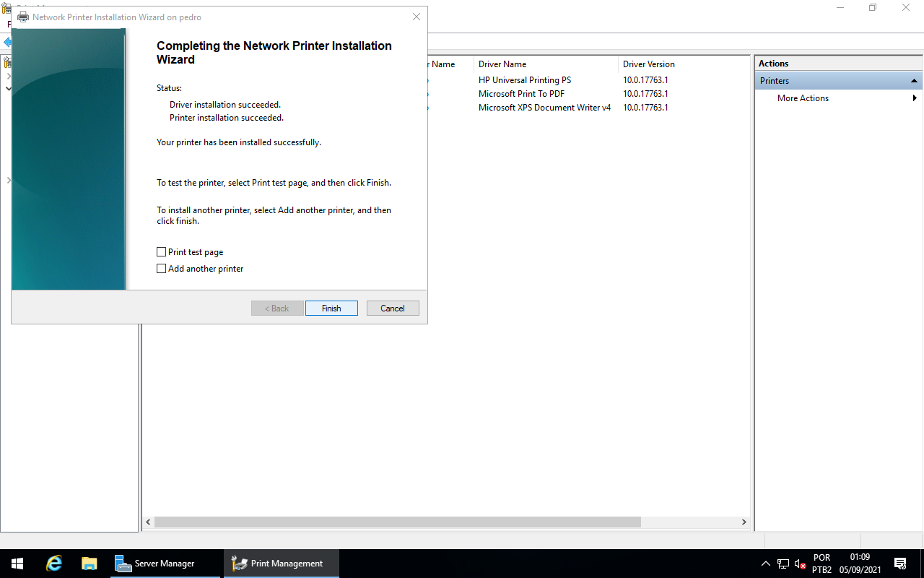
Task: Open the POR PTB2 language selector
Action: point(821,563)
